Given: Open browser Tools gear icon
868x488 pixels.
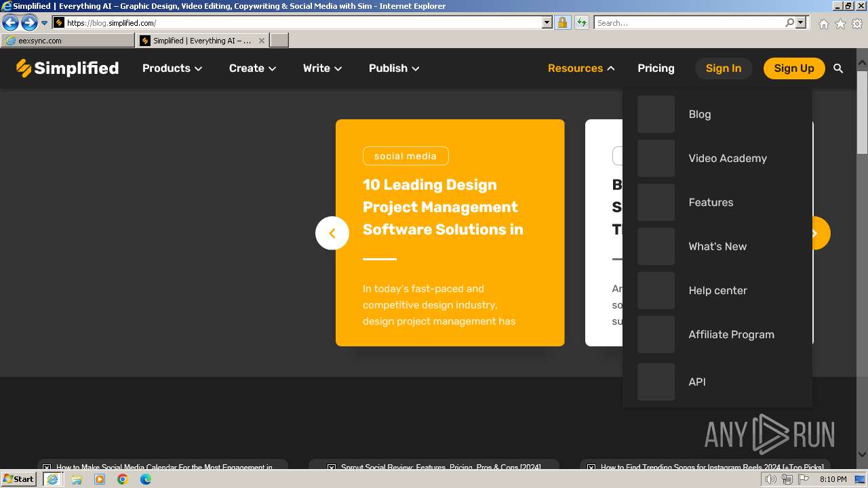Looking at the screenshot, I should click(x=857, y=24).
